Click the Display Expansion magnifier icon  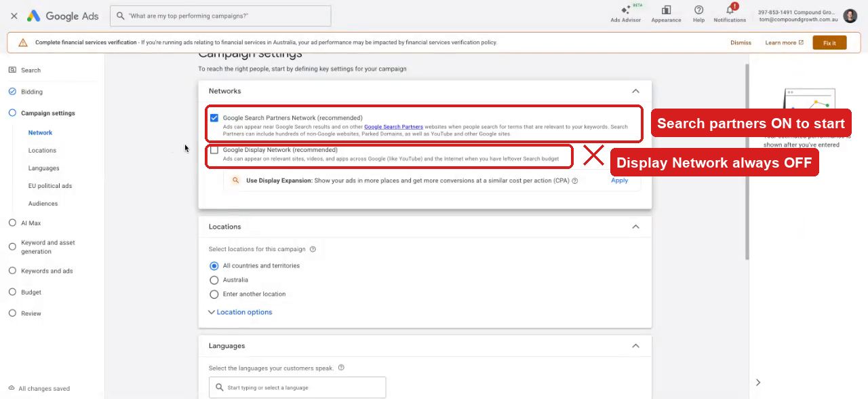pos(235,180)
